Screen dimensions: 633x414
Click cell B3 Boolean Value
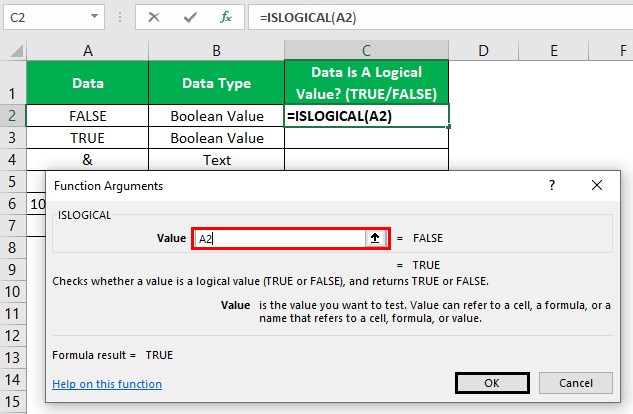(216, 138)
